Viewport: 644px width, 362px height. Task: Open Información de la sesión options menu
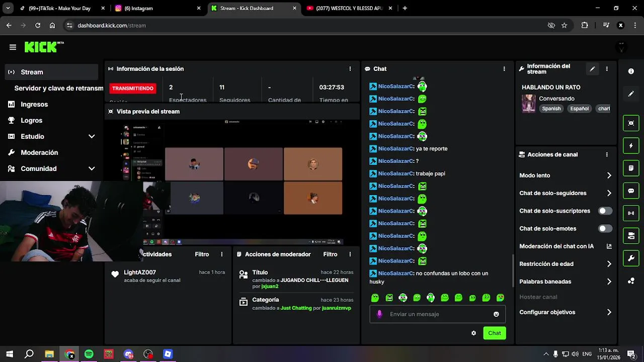(350, 69)
